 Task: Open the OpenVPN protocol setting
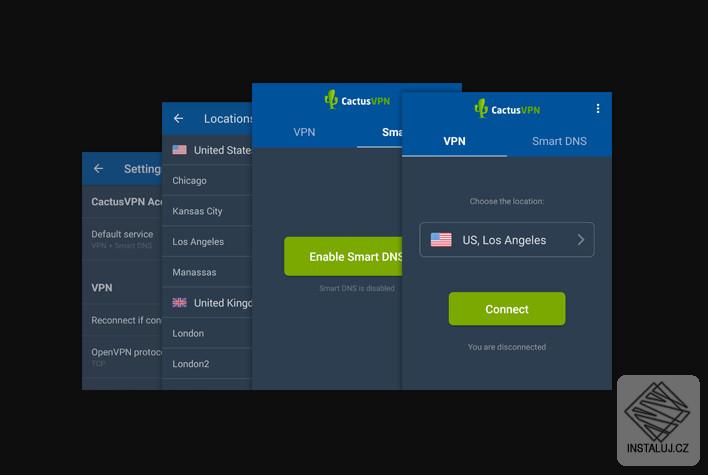[x=122, y=357]
